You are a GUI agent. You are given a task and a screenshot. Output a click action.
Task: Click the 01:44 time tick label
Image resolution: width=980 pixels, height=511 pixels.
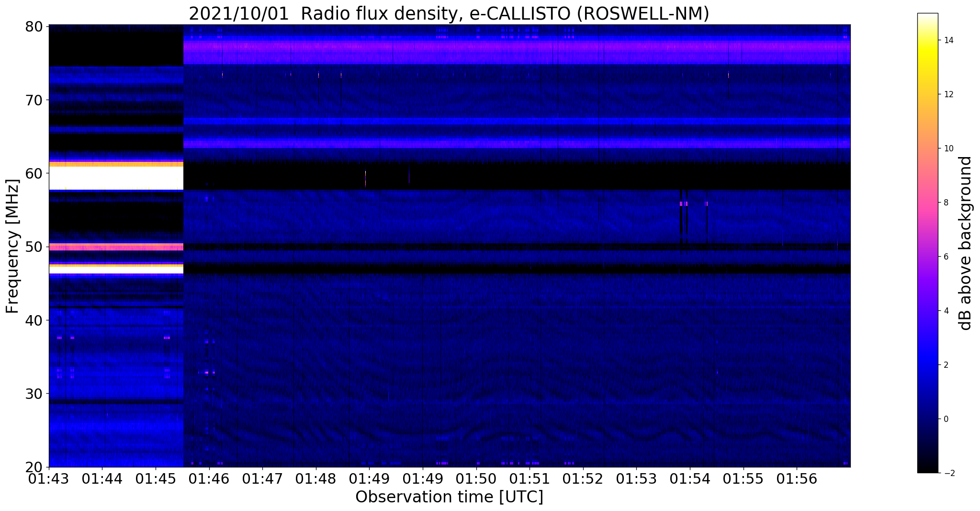[102, 479]
